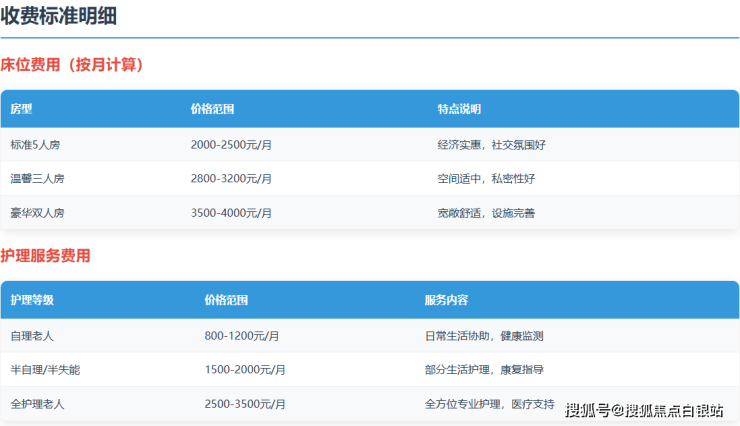This screenshot has width=740, height=426.
Task: Click the 温馨三人房 row label
Action: pos(37,179)
